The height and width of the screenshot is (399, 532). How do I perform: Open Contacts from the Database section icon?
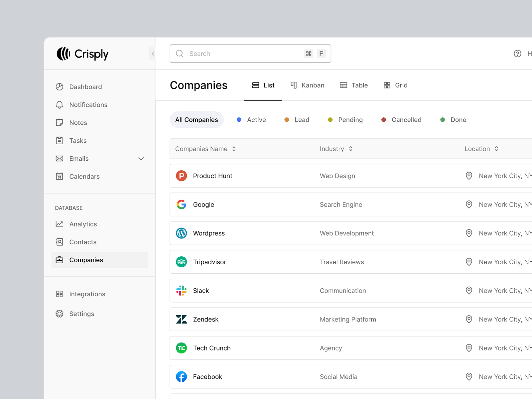(x=60, y=242)
